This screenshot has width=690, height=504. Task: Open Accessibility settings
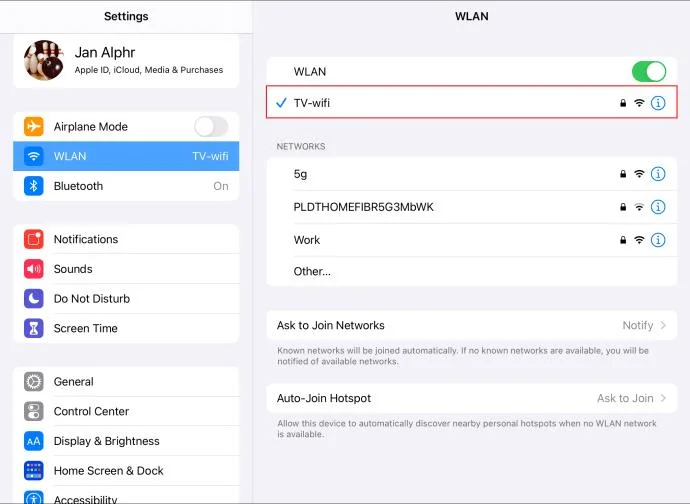(126, 497)
